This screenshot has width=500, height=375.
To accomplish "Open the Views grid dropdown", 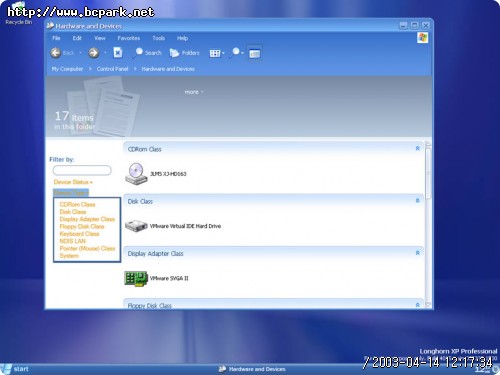I will tap(217, 53).
